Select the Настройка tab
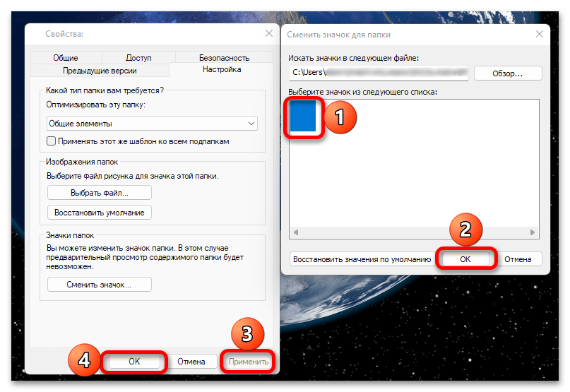 (x=222, y=69)
